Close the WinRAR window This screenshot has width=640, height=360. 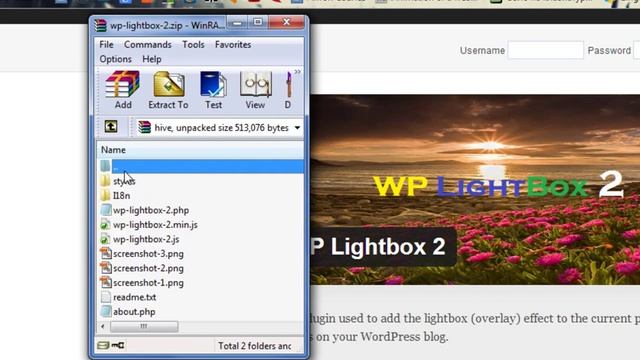[287, 22]
